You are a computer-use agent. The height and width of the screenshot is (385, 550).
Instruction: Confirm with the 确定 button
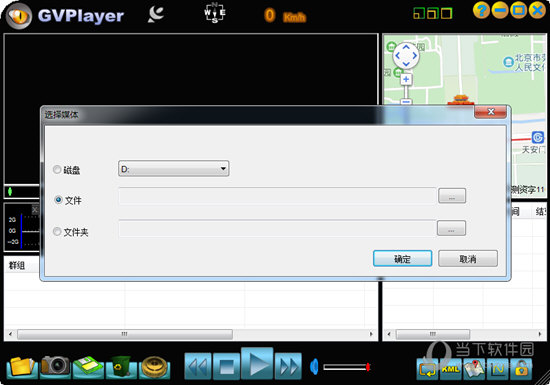coord(402,258)
